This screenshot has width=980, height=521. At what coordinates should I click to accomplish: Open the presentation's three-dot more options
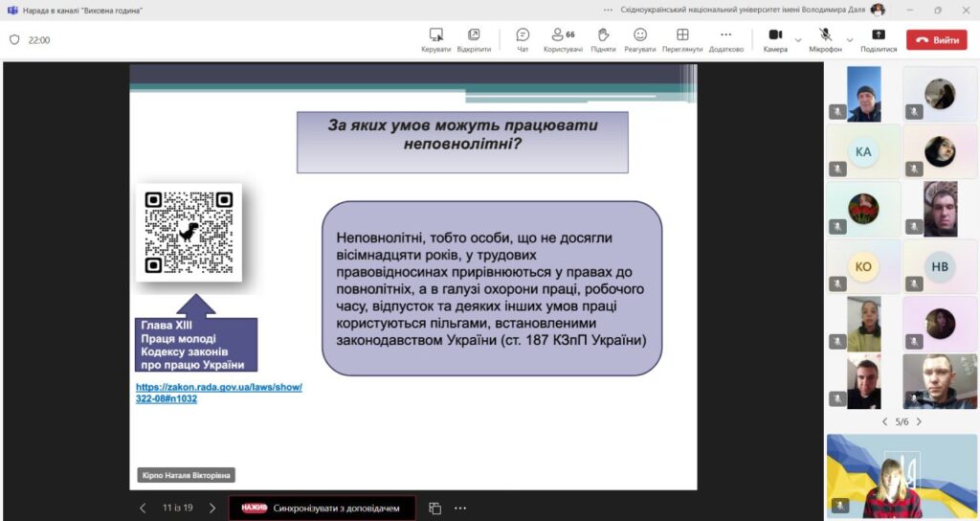point(460,508)
